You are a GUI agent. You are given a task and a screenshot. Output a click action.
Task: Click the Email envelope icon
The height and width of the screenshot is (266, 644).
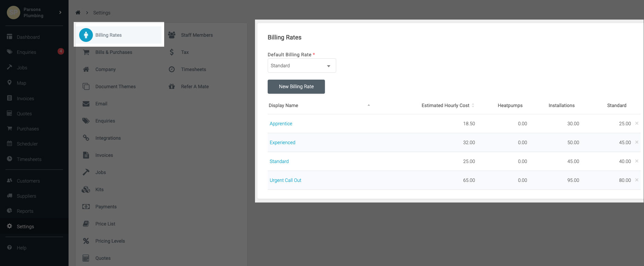86,104
